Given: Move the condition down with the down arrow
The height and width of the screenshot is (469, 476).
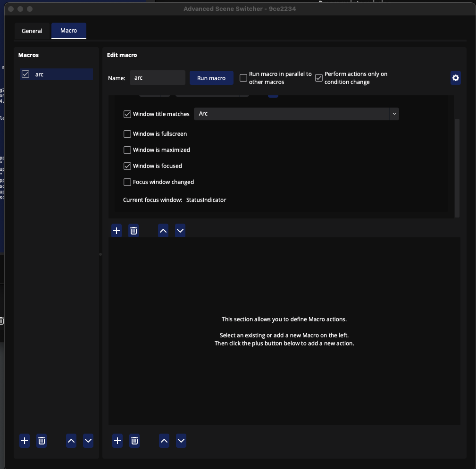Looking at the screenshot, I should (x=180, y=230).
